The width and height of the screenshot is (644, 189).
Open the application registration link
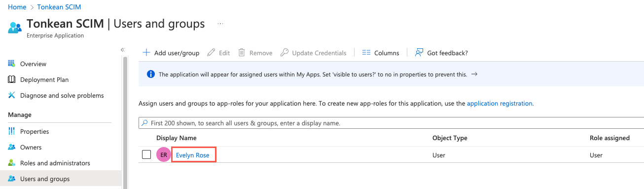click(500, 104)
